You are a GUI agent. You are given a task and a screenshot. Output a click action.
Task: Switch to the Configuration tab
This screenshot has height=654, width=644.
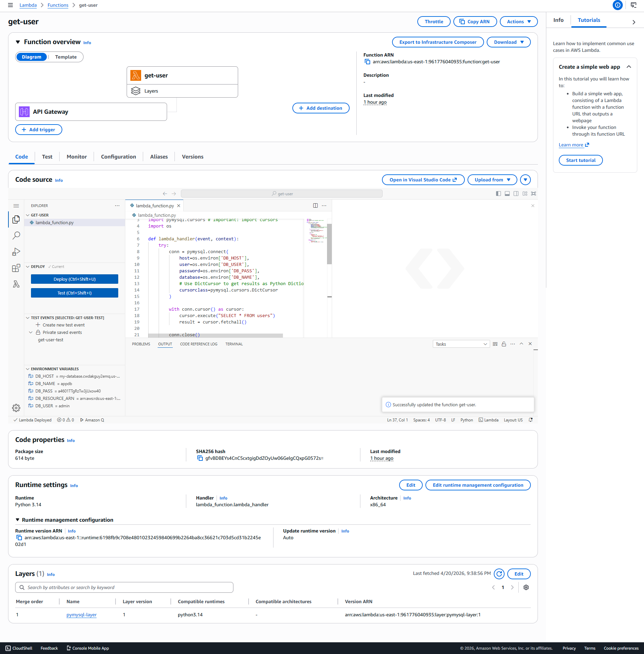tap(118, 157)
